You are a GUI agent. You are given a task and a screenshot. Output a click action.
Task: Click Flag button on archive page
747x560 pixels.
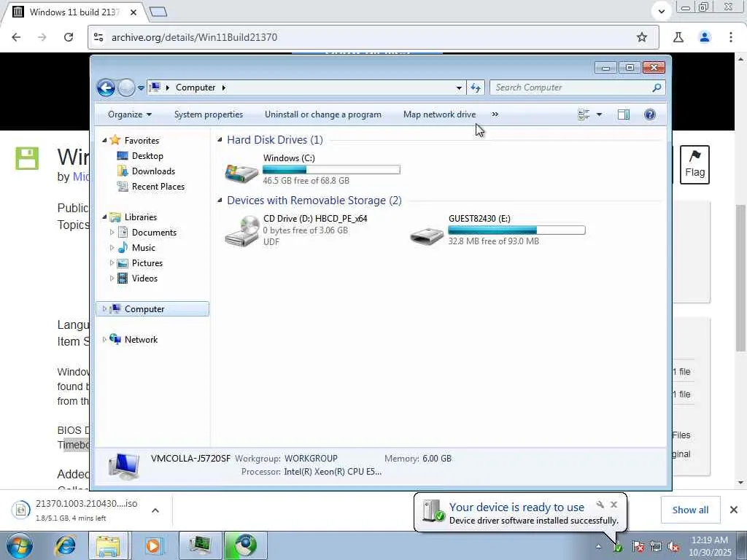point(694,165)
